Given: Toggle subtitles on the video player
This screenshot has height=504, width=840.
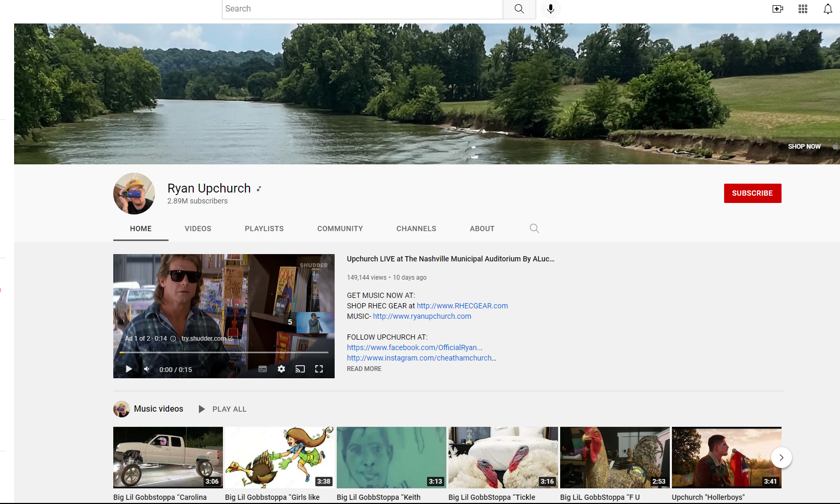Looking at the screenshot, I should tap(263, 369).
